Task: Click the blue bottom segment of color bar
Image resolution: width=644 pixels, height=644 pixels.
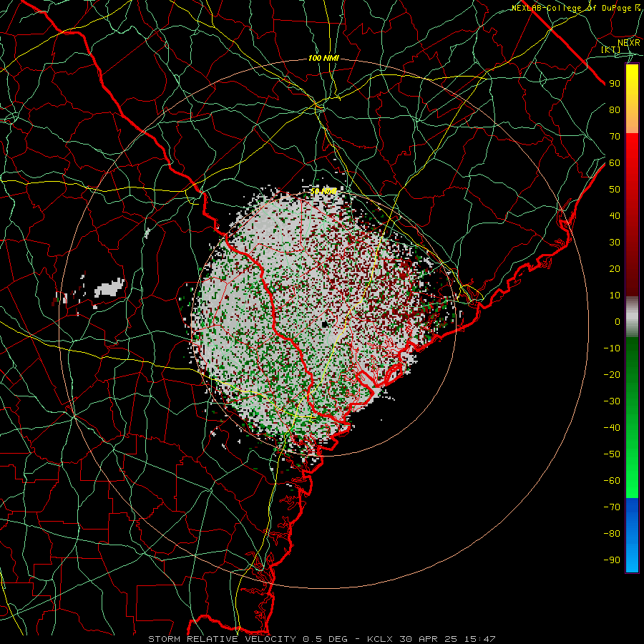Action: (x=632, y=535)
